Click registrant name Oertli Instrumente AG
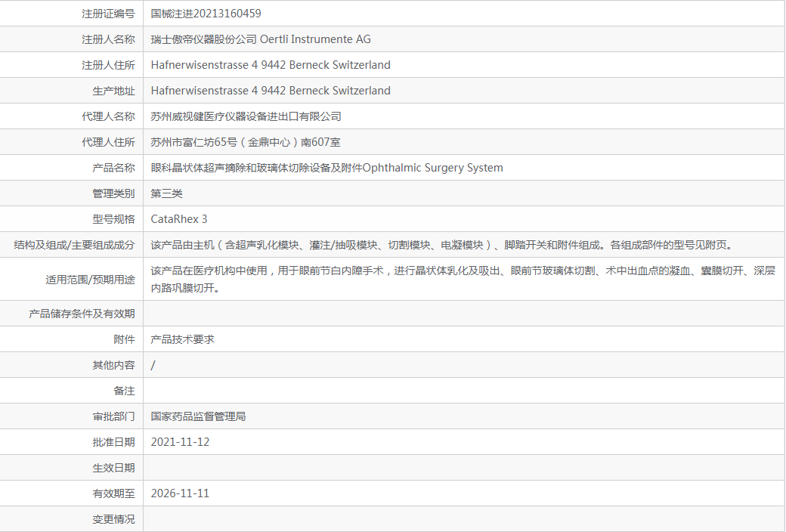This screenshot has width=786, height=532. click(x=315, y=39)
